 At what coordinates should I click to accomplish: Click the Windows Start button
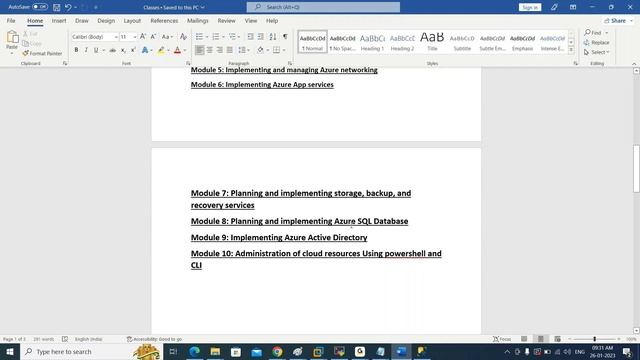(x=10, y=351)
